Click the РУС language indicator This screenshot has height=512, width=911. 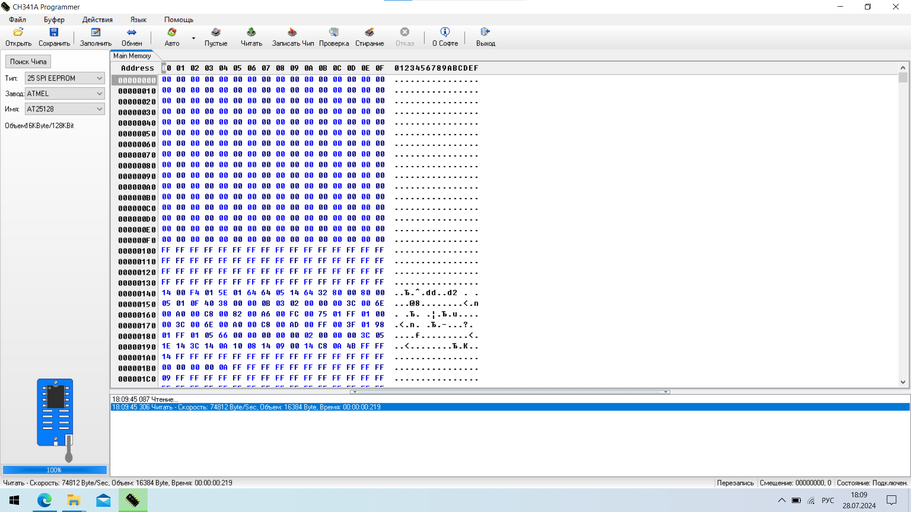pyautogui.click(x=828, y=500)
